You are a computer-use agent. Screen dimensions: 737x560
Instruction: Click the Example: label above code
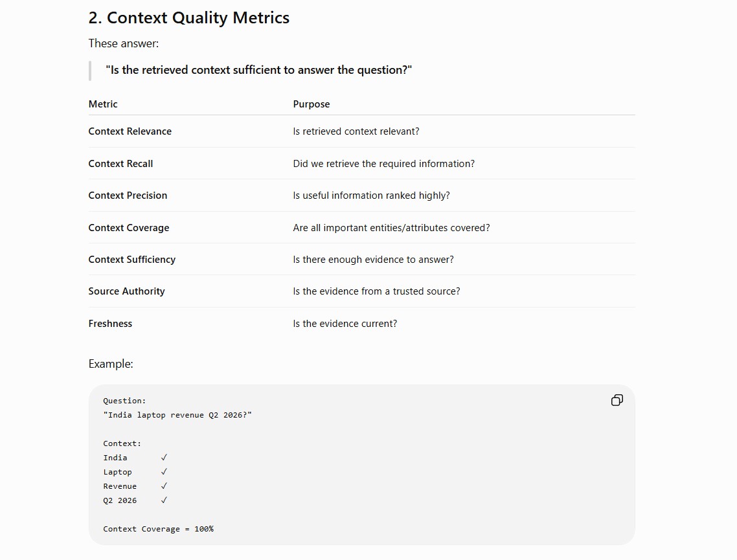point(111,364)
